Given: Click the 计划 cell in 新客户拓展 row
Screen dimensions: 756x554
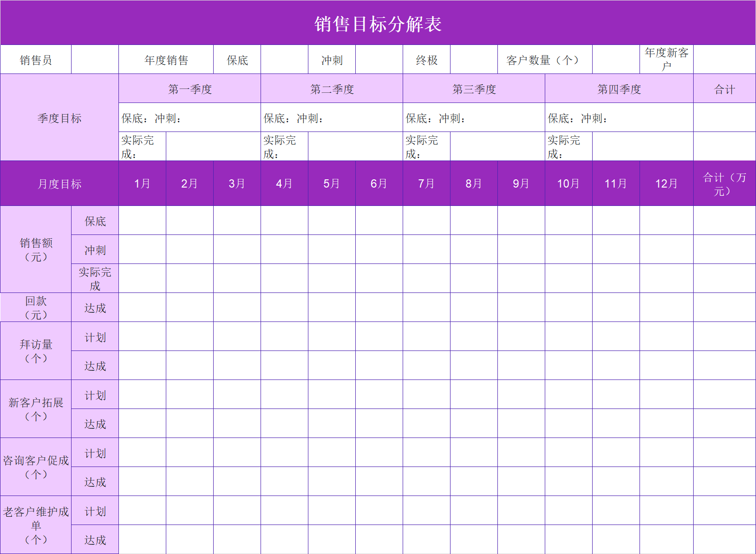Looking at the screenshot, I should tap(95, 394).
